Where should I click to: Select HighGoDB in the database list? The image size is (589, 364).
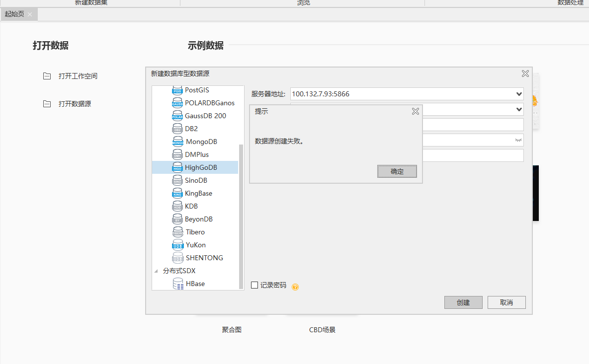click(201, 167)
